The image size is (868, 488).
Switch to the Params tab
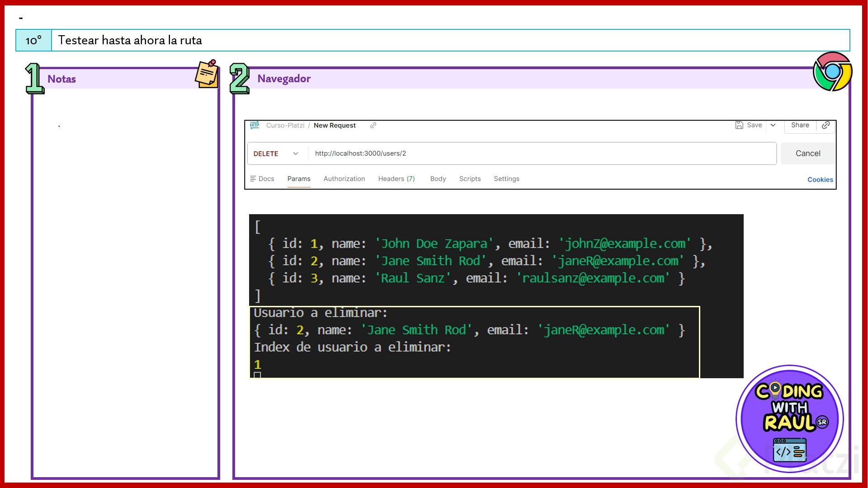coord(299,179)
